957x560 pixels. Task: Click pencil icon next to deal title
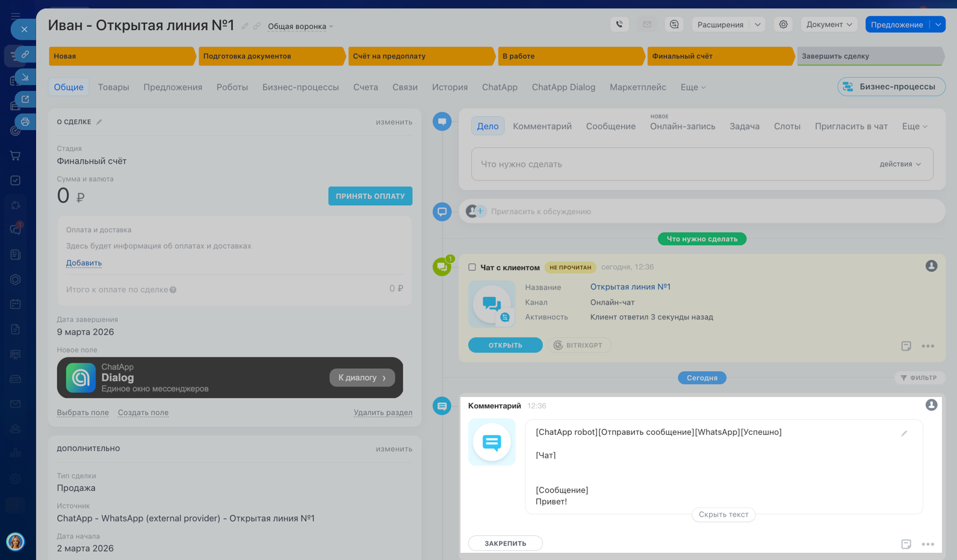coord(245,26)
